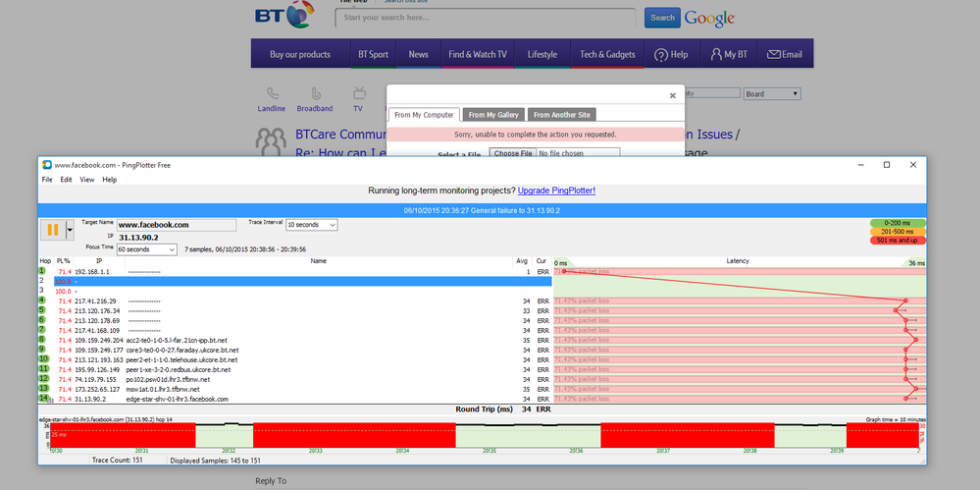Select hop 4 green circle icon

(42, 300)
